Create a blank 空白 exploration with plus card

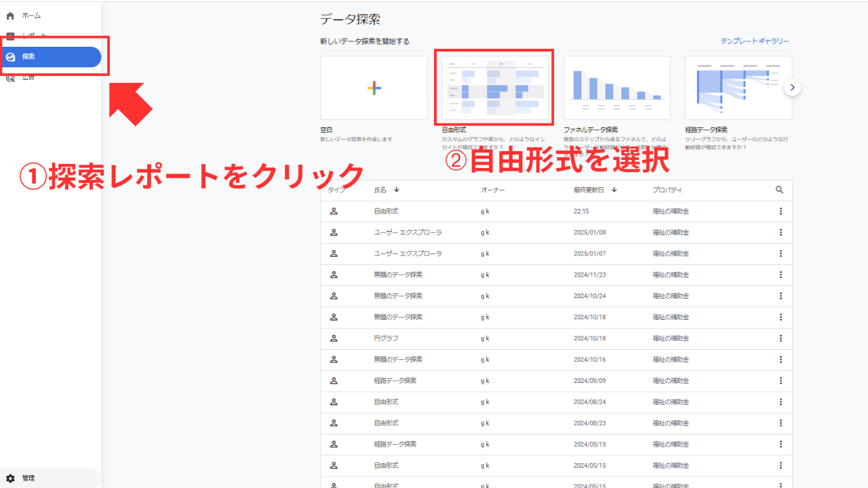click(374, 88)
